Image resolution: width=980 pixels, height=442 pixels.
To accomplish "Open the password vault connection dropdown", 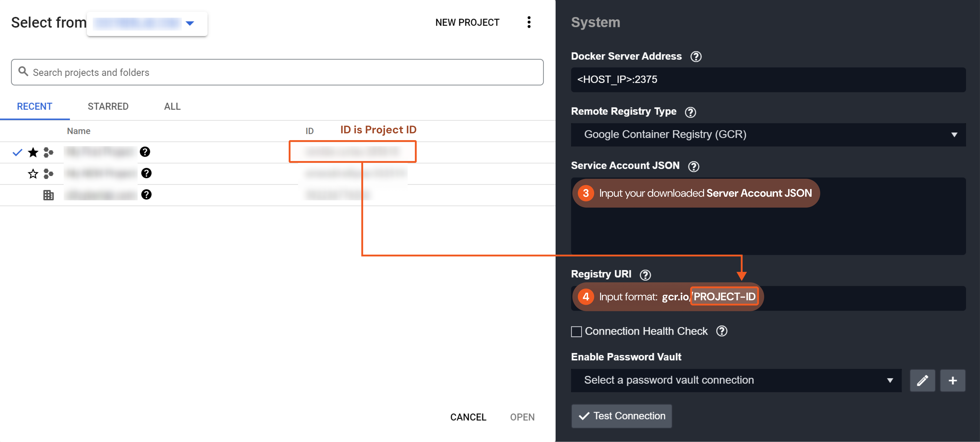I will click(736, 380).
